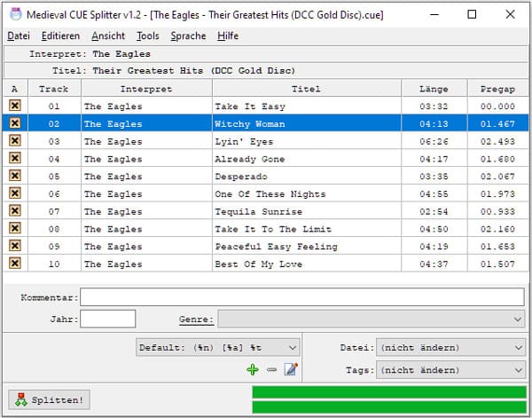The image size is (532, 418).
Task: Click track number 04 cell
Action: pyautogui.click(x=54, y=159)
